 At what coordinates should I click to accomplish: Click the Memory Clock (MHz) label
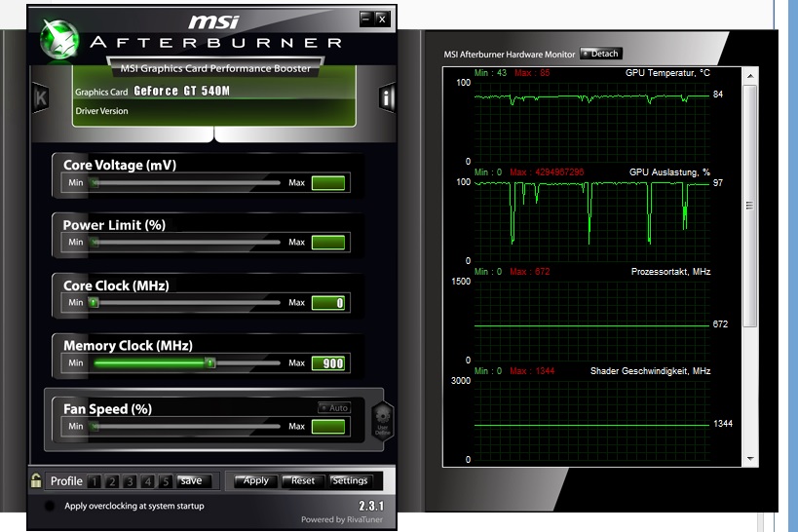(128, 346)
